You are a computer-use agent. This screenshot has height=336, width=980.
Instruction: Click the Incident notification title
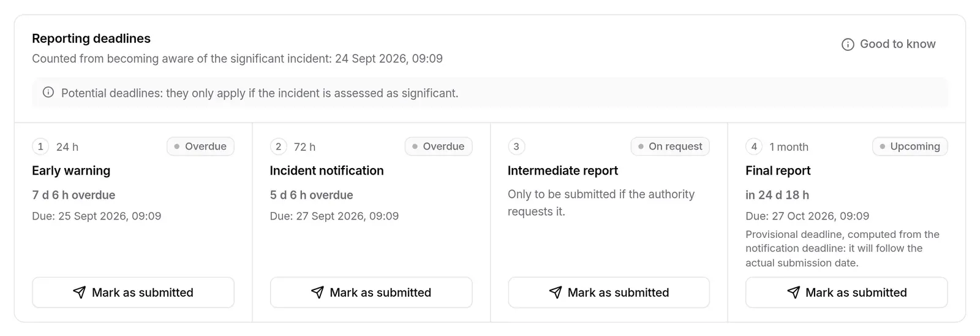(x=326, y=171)
